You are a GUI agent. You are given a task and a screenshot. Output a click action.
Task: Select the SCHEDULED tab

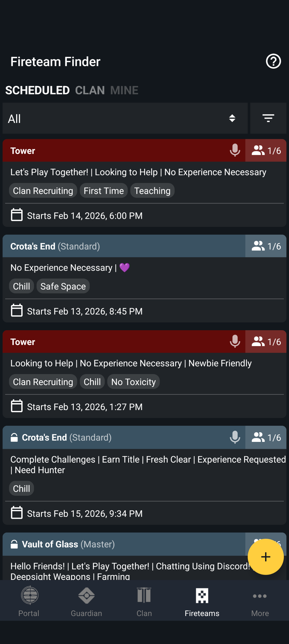(37, 90)
